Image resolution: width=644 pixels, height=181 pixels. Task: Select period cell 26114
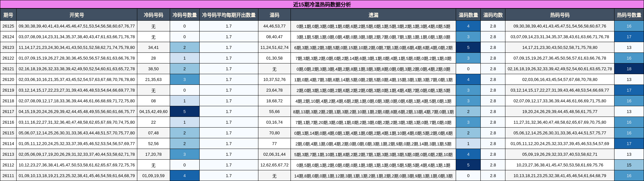[8, 144]
